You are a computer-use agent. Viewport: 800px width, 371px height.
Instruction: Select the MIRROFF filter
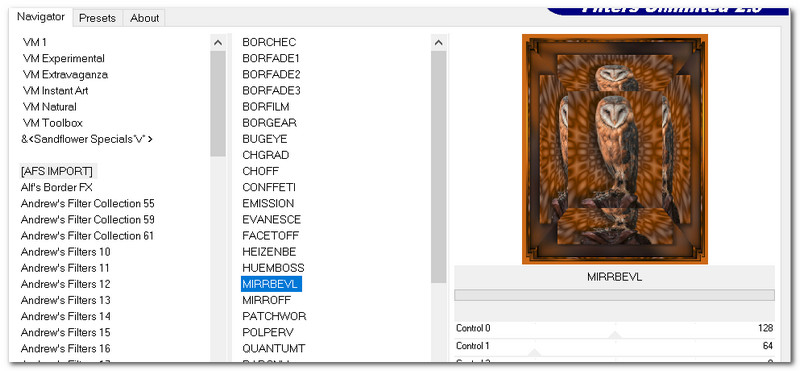(x=267, y=300)
